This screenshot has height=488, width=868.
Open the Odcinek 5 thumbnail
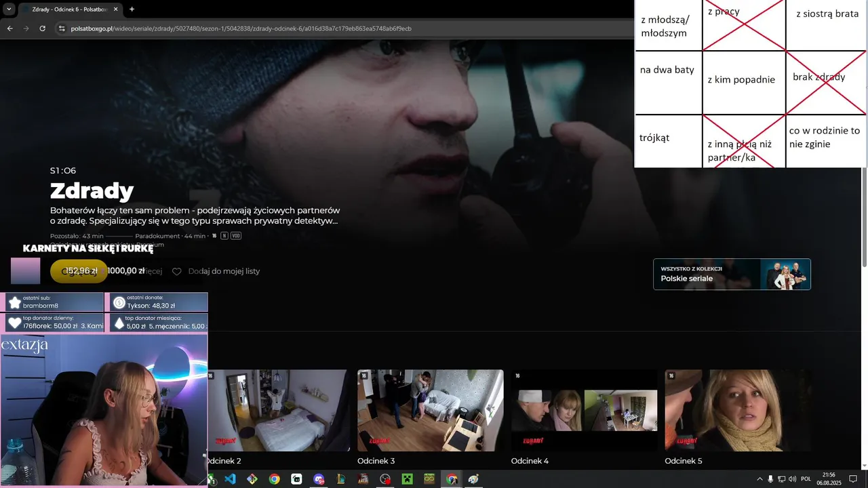(x=738, y=410)
